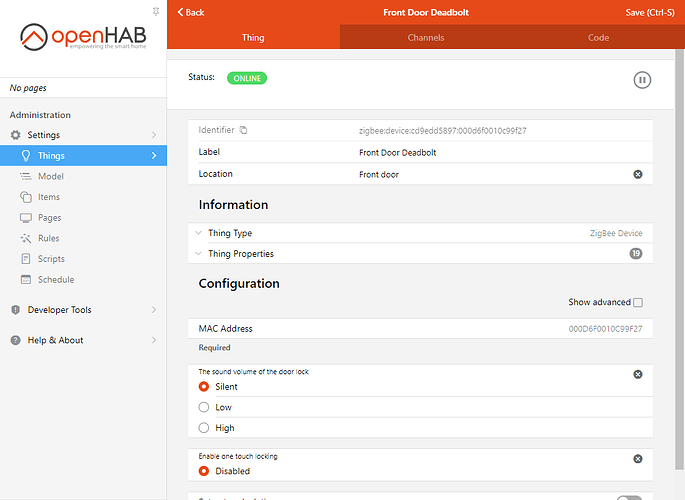The width and height of the screenshot is (685, 500).
Task: Clear the one touch locking setting
Action: 637,458
